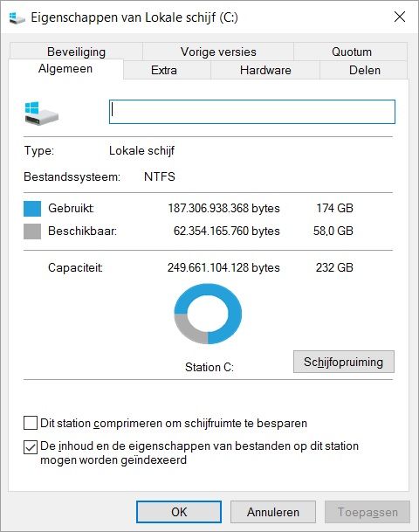Viewport: 419px width, 532px height.
Task: Click the Toepassen button
Action: [367, 512]
